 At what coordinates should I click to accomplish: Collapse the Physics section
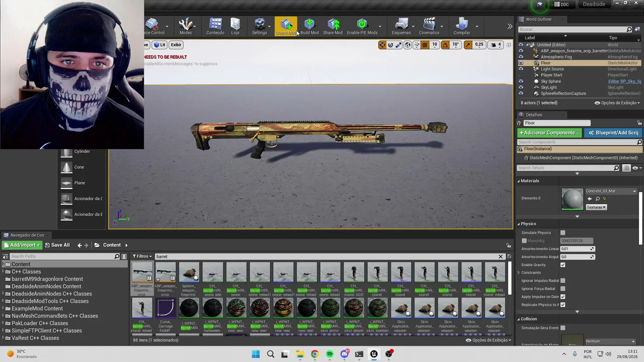coord(519,224)
